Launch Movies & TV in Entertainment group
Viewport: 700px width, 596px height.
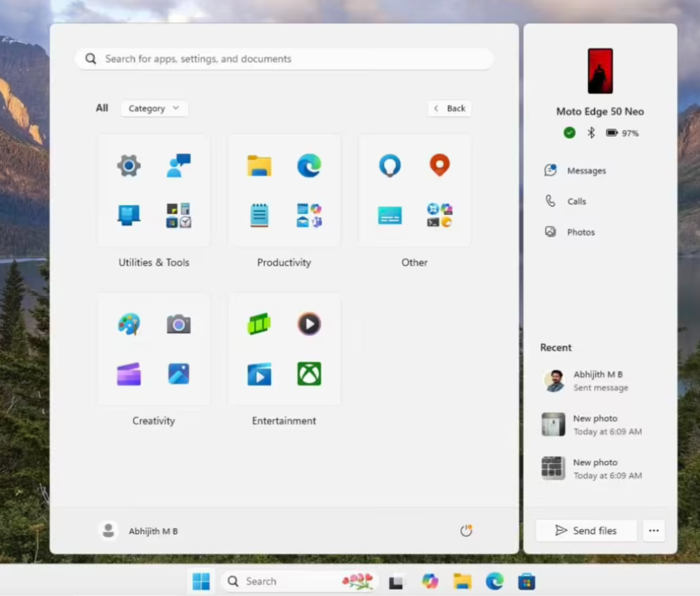click(259, 374)
